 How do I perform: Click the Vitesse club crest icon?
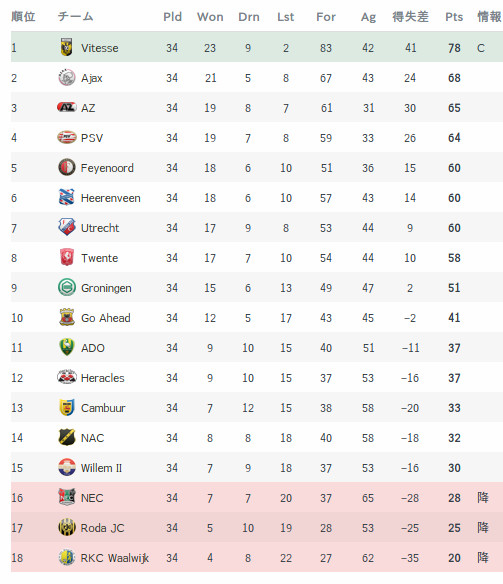67,47
